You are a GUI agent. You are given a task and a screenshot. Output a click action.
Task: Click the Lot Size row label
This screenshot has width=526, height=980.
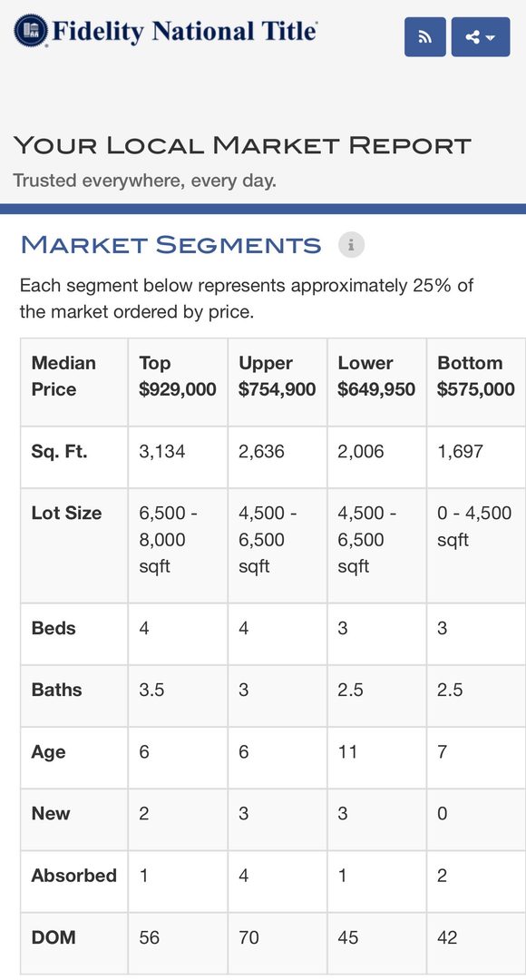[66, 513]
